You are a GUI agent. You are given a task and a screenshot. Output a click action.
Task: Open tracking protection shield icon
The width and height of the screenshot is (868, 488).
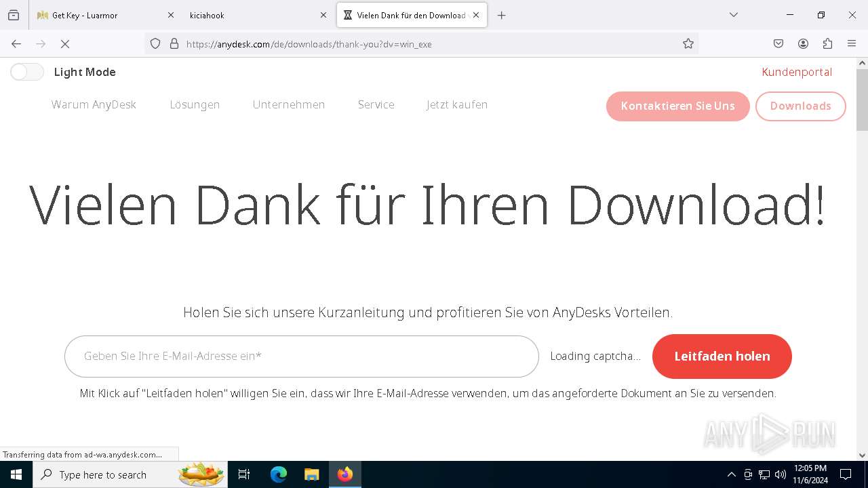click(155, 43)
